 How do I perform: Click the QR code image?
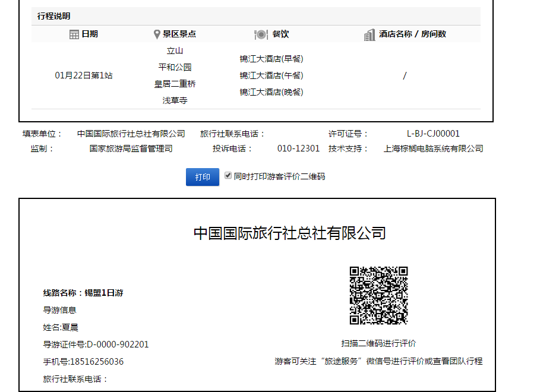tap(378, 295)
